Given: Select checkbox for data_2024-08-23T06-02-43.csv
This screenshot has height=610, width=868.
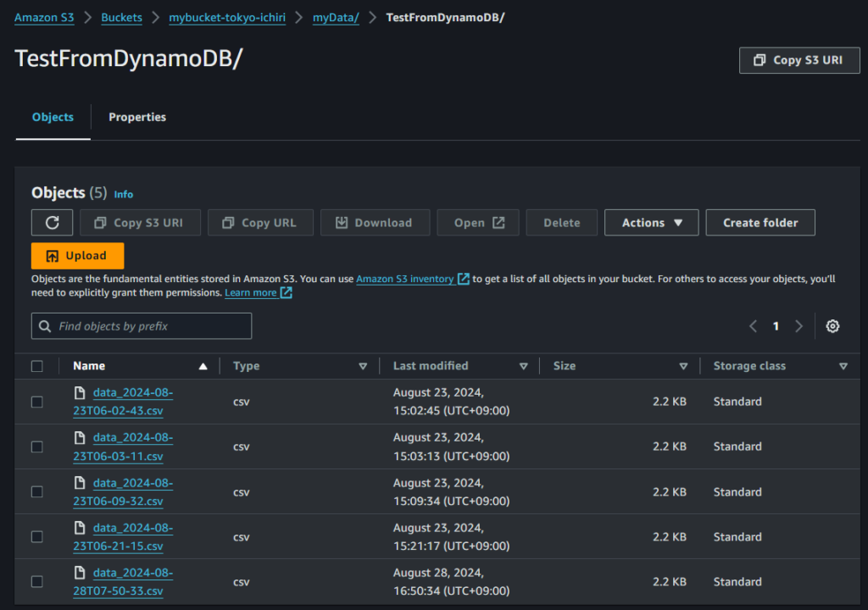Looking at the screenshot, I should pos(37,402).
